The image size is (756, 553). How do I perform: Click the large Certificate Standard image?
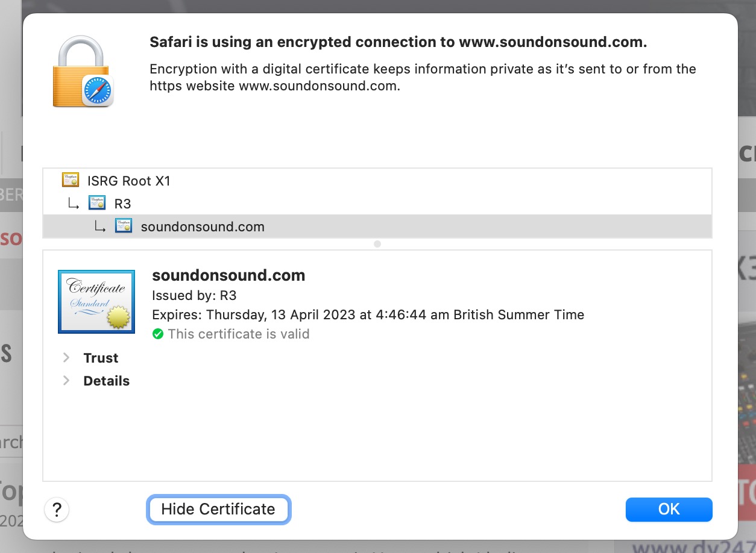[88, 301]
